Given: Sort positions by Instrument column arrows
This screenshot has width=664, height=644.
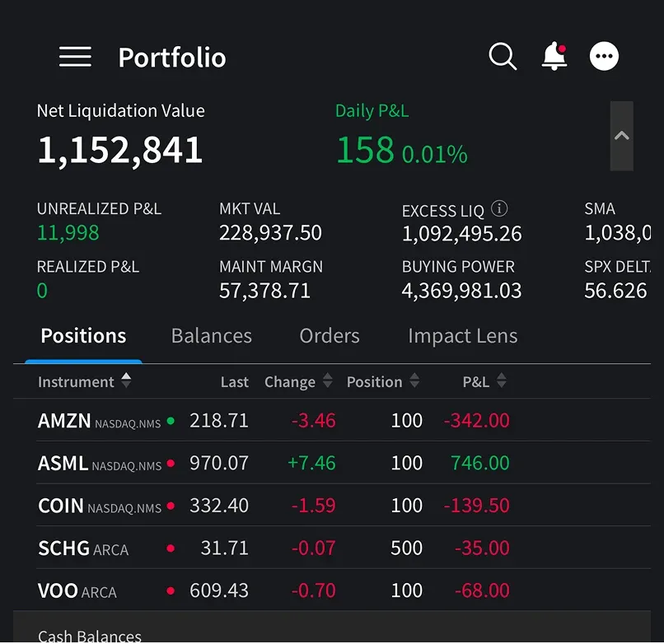Looking at the screenshot, I should click(126, 380).
